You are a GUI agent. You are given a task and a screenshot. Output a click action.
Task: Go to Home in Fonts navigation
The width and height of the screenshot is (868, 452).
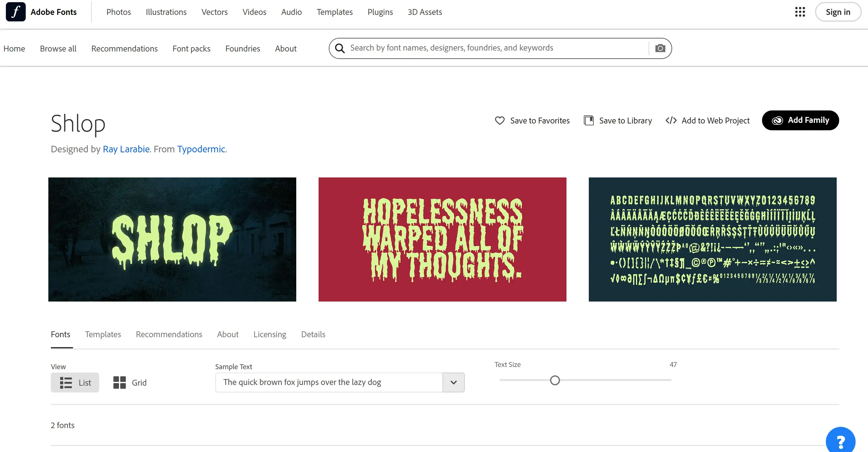pos(14,49)
